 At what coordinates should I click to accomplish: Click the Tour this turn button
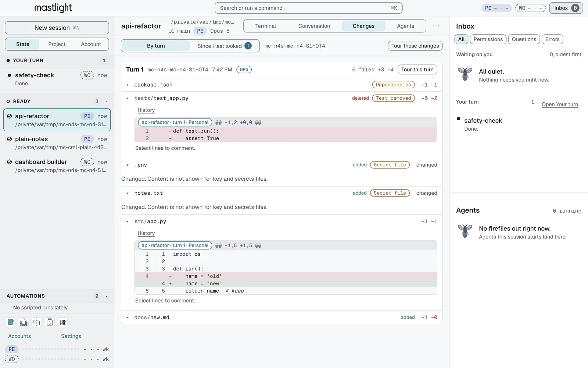[417, 70]
